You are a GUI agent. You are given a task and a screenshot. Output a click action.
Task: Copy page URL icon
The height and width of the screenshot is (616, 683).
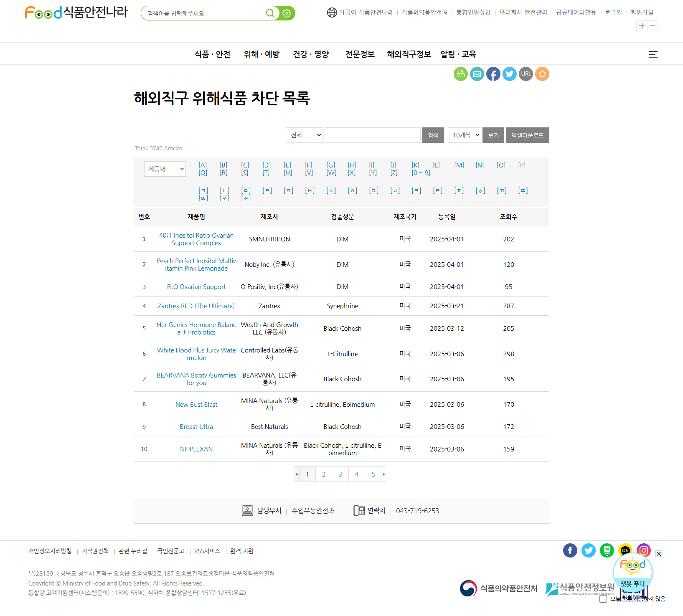click(526, 74)
